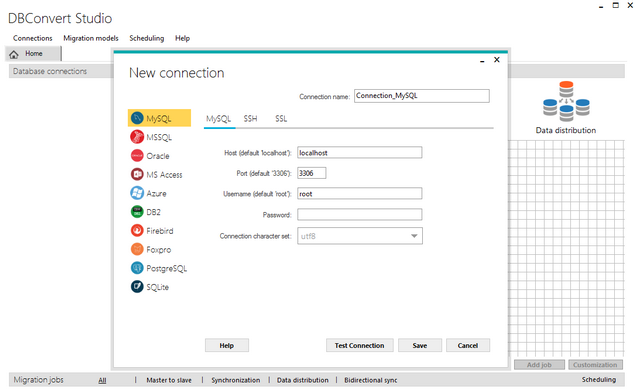The height and width of the screenshot is (392, 639).
Task: Filter jobs by Master to slave
Action: [169, 380]
